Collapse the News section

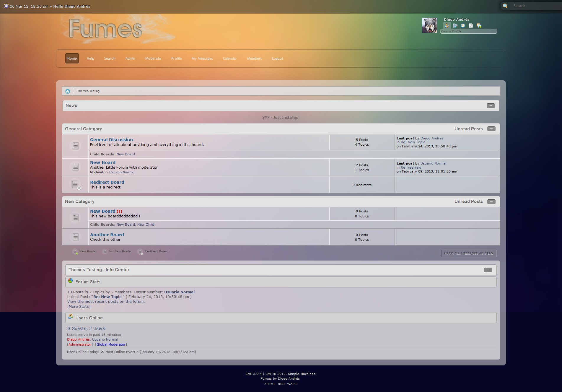click(x=491, y=106)
